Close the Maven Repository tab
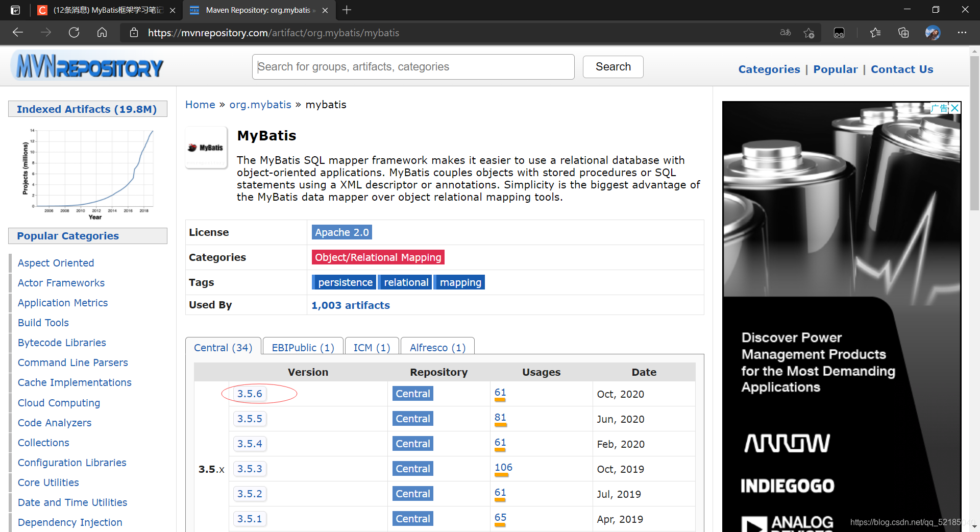 (326, 10)
